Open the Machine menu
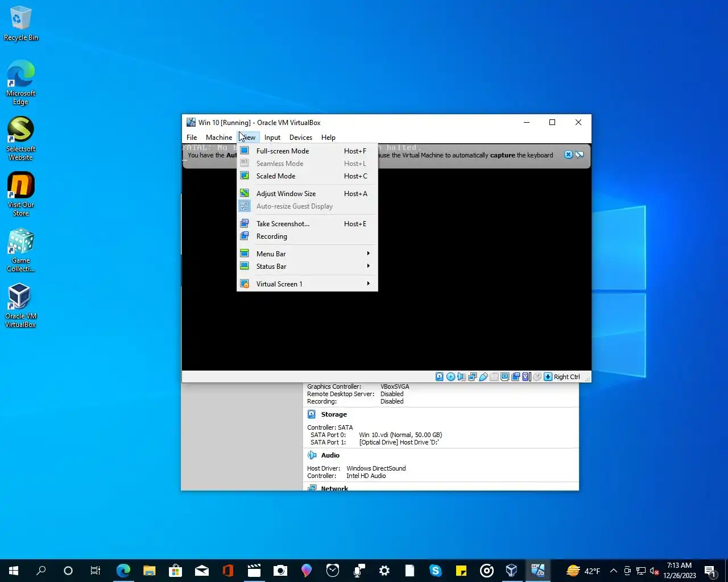The height and width of the screenshot is (582, 728). (x=219, y=138)
